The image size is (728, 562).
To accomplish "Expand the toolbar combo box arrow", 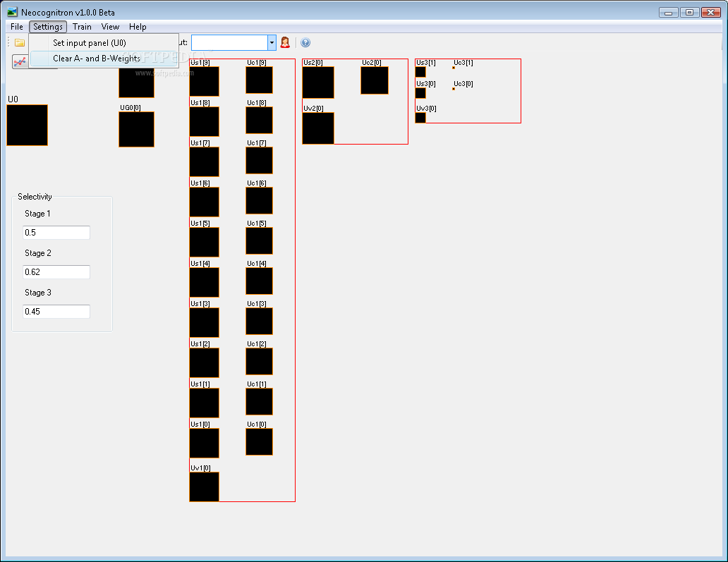I will point(272,43).
